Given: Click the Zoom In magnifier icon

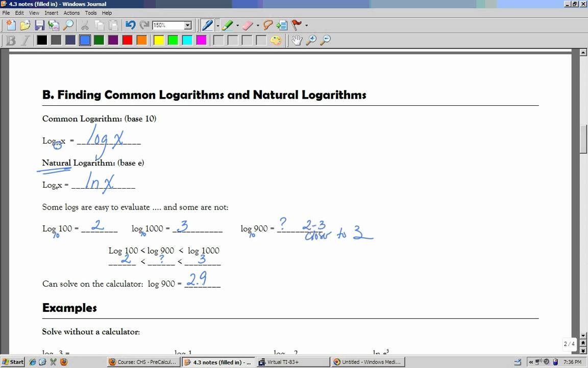Looking at the screenshot, I should pos(311,40).
